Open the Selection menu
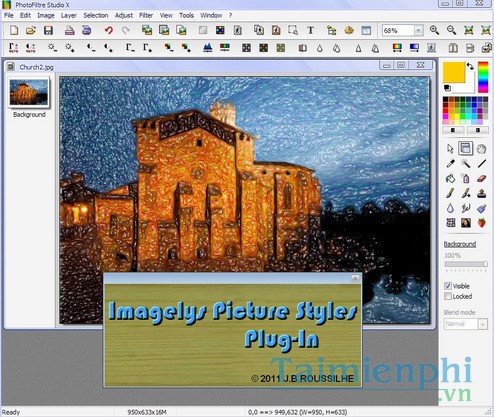494x417 pixels. click(x=96, y=15)
